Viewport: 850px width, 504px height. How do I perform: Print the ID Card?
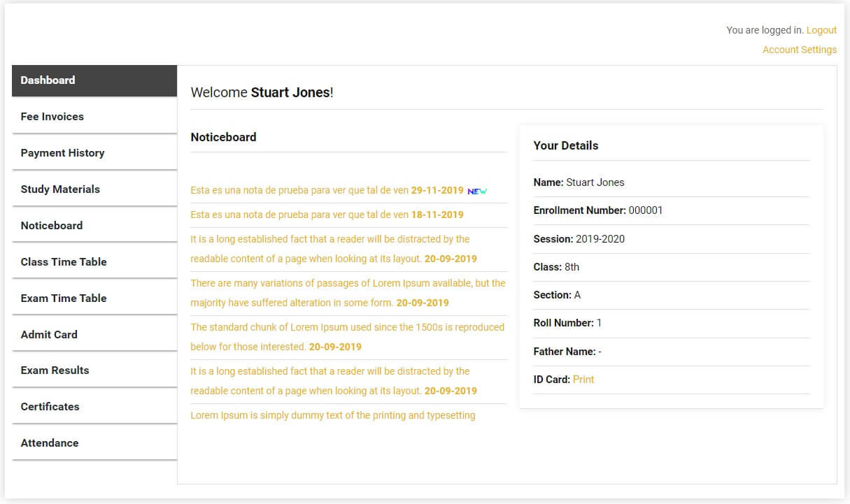(x=583, y=380)
